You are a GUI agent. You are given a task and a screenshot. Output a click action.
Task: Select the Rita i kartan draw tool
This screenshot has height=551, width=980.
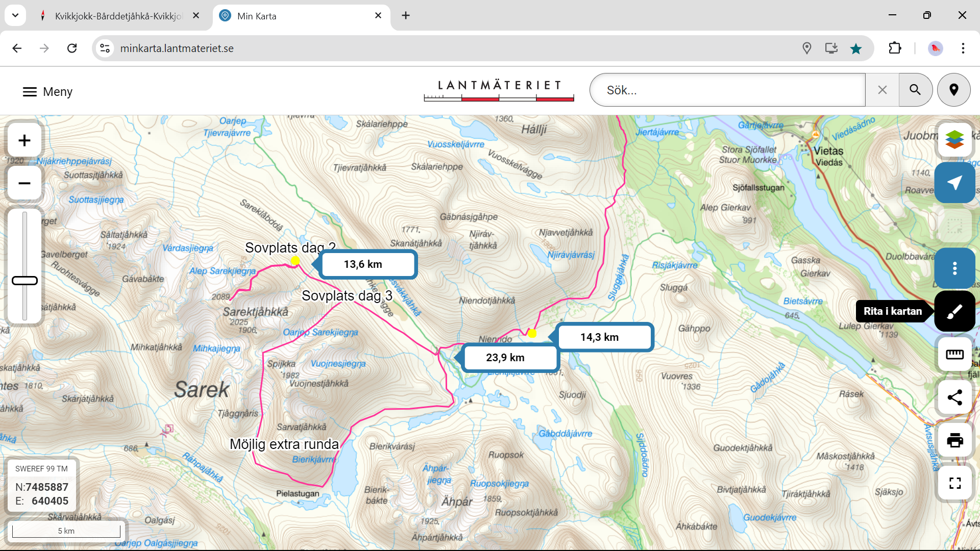pyautogui.click(x=954, y=311)
